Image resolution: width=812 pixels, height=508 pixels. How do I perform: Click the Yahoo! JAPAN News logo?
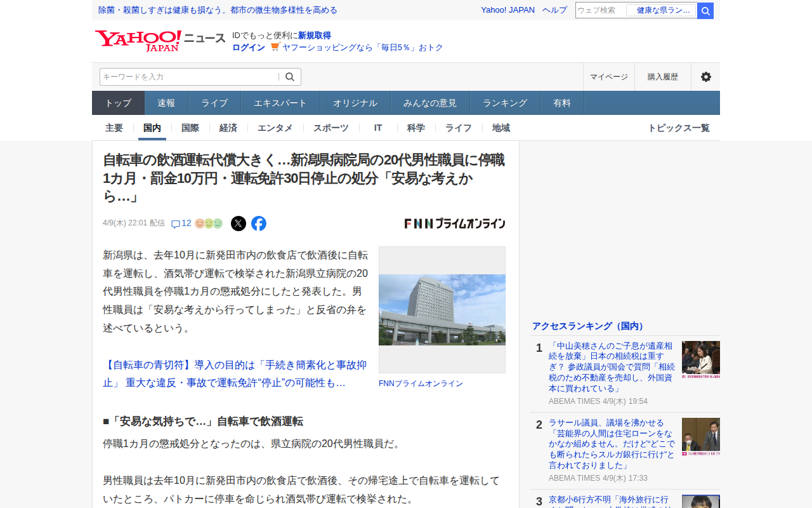pos(160,41)
